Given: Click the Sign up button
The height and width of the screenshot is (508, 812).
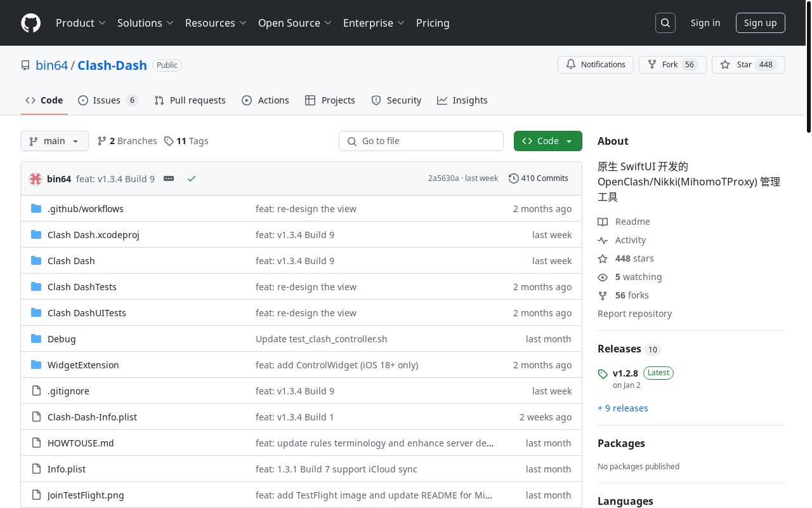Looking at the screenshot, I should pyautogui.click(x=760, y=23).
